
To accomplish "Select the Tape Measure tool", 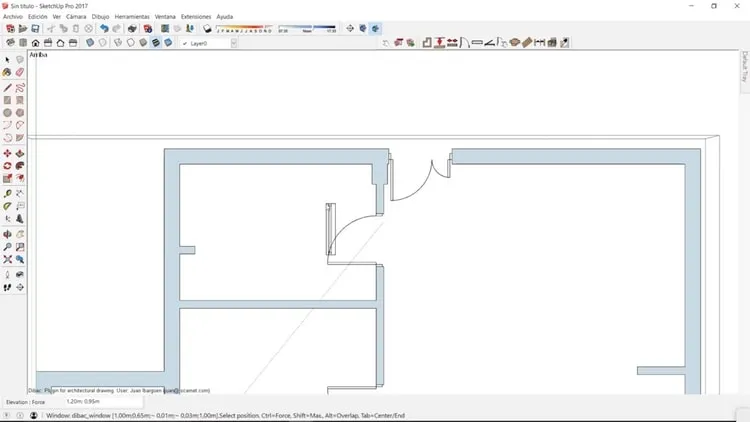I will [x=7, y=194].
